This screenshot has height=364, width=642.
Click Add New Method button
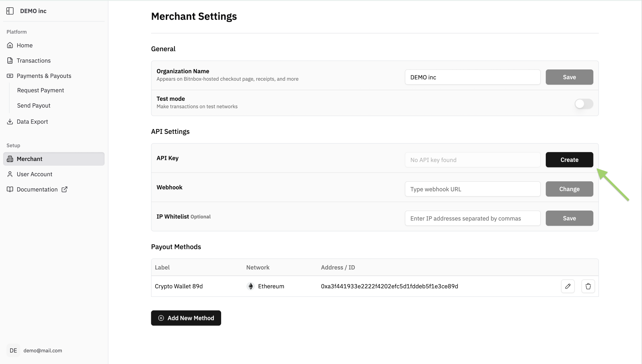pyautogui.click(x=186, y=318)
